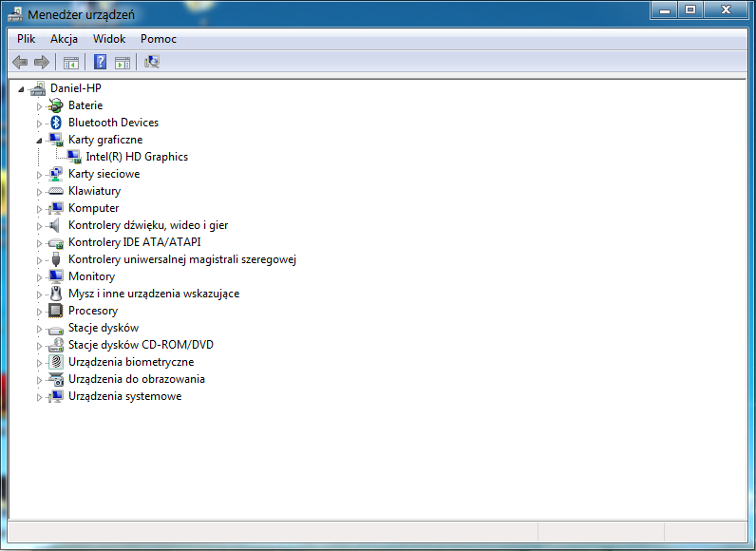Toggle the action pane toolbar icon
Image resolution: width=756 pixels, height=551 pixels.
pyautogui.click(x=123, y=62)
